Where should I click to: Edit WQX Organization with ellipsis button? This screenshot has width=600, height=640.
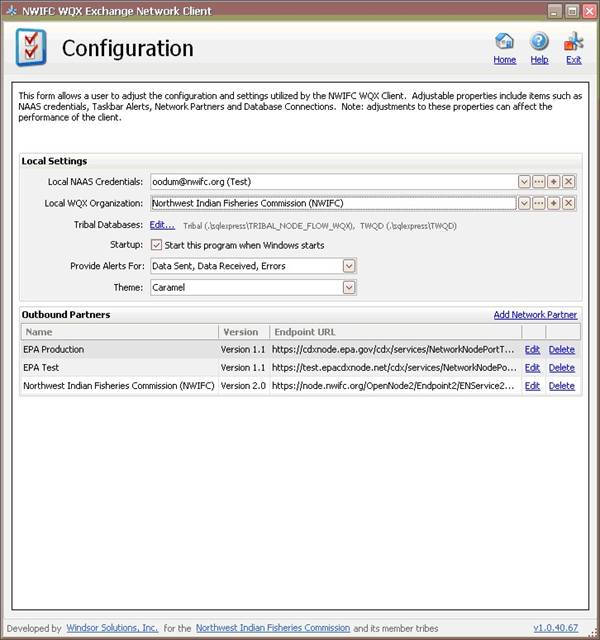(x=539, y=203)
